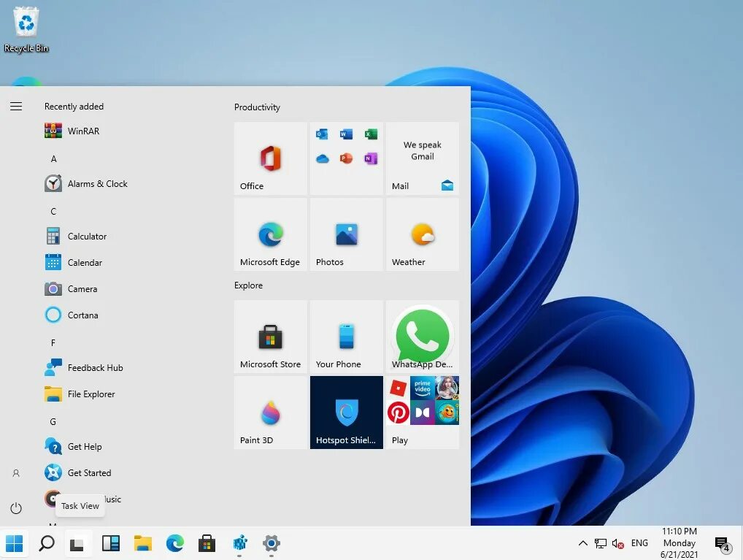Viewport: 743px width, 560px height.
Task: Launch Edge from the taskbar
Action: point(175,543)
